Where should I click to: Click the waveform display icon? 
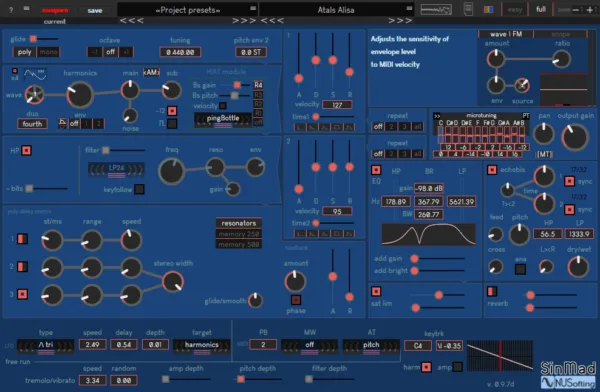(x=35, y=74)
